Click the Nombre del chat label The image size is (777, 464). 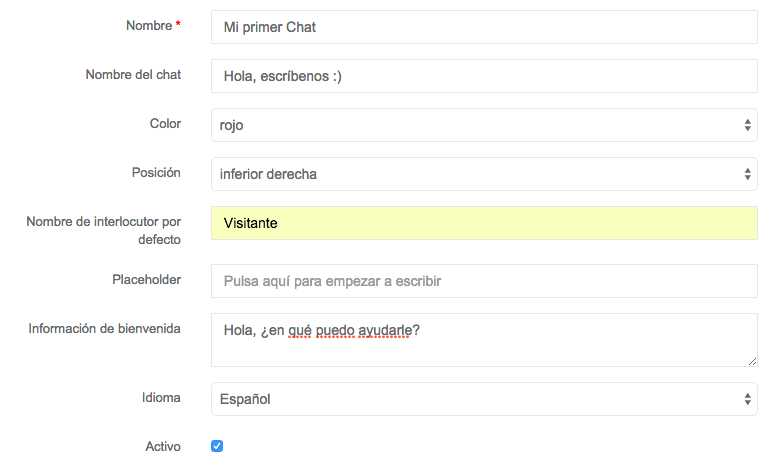(133, 74)
